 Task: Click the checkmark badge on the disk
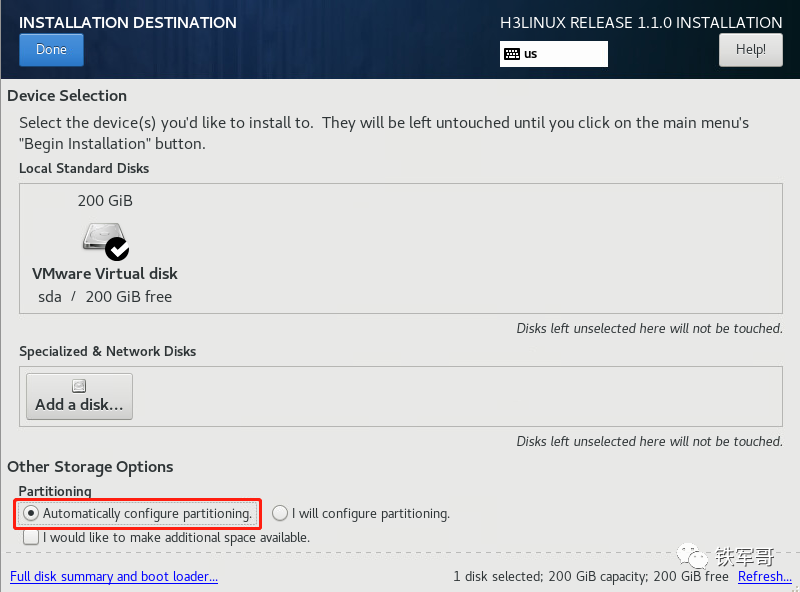point(117,249)
